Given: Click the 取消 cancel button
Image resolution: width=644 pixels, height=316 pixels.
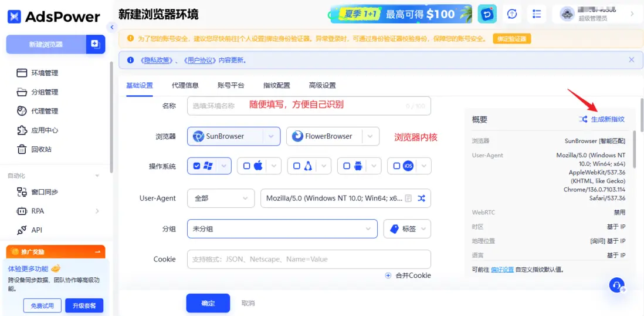Looking at the screenshot, I should coord(248,303).
